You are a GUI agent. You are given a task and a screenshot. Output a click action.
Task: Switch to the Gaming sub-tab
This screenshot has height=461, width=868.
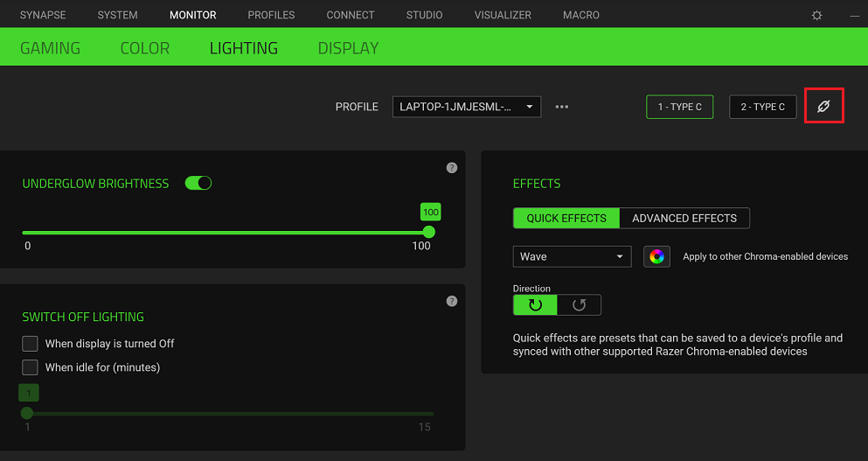pyautogui.click(x=51, y=48)
